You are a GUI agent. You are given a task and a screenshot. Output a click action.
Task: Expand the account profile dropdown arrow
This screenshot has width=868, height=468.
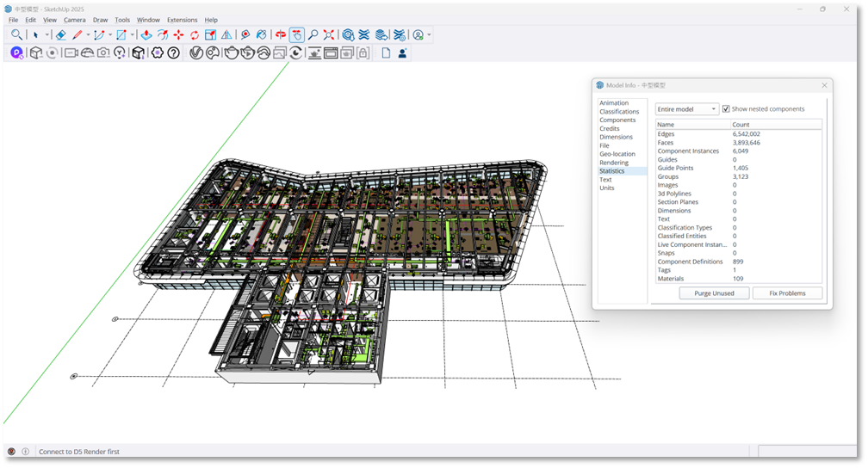tap(429, 35)
